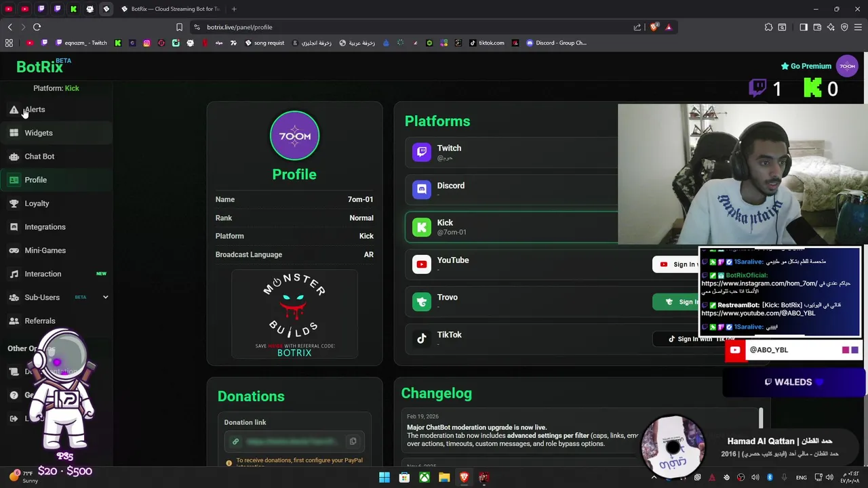Click the Discord platform icon

422,190
